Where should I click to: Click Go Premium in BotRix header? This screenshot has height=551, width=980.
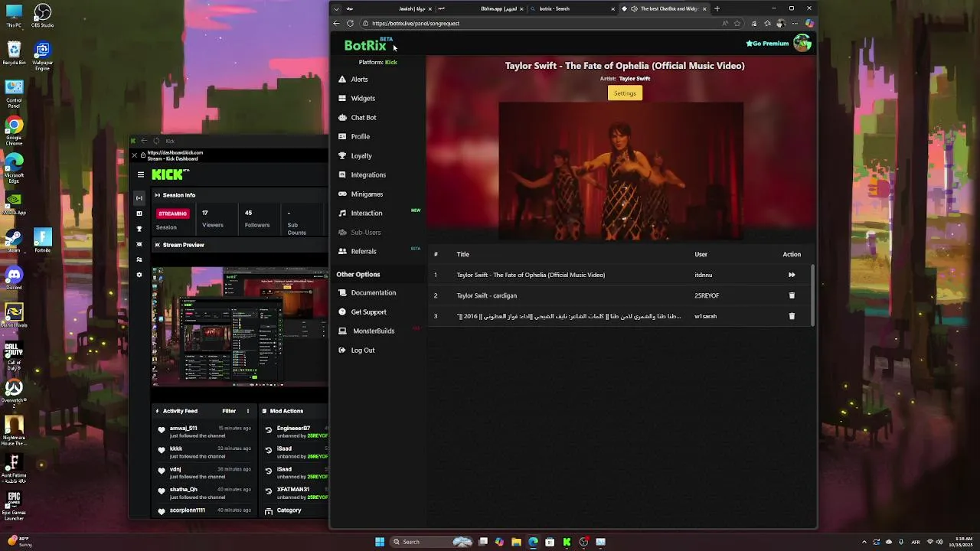point(767,44)
